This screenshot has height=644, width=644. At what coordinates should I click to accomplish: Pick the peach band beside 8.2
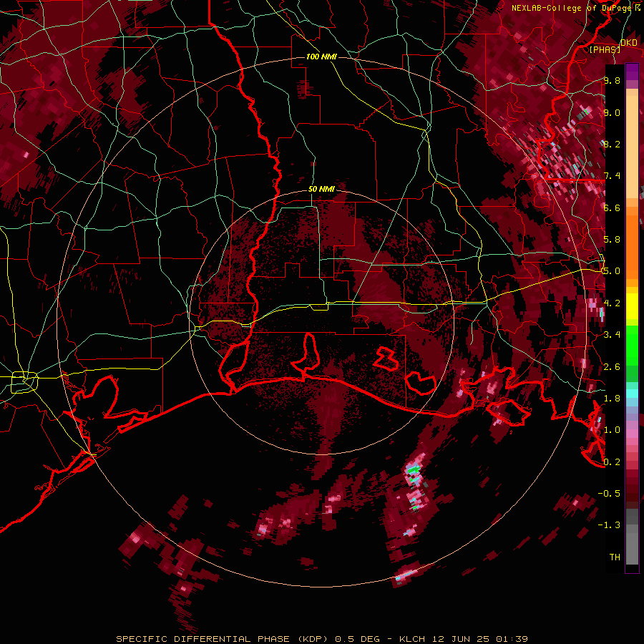coord(632,148)
